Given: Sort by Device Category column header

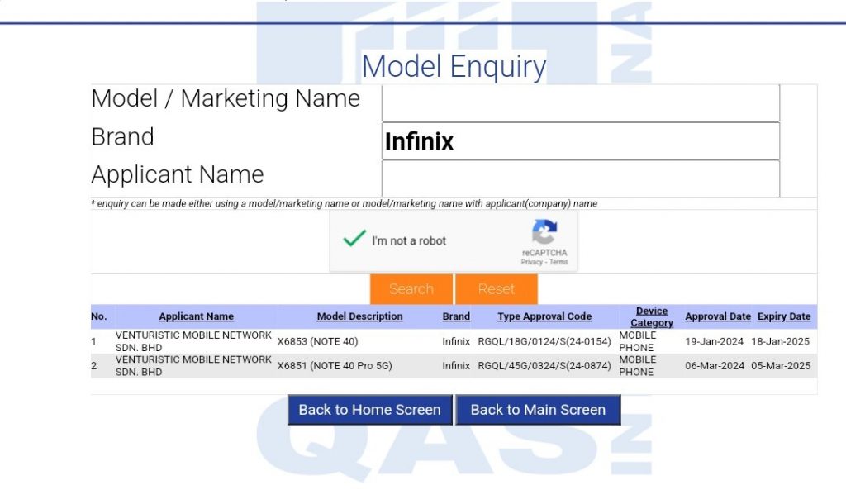Looking at the screenshot, I should [x=652, y=316].
